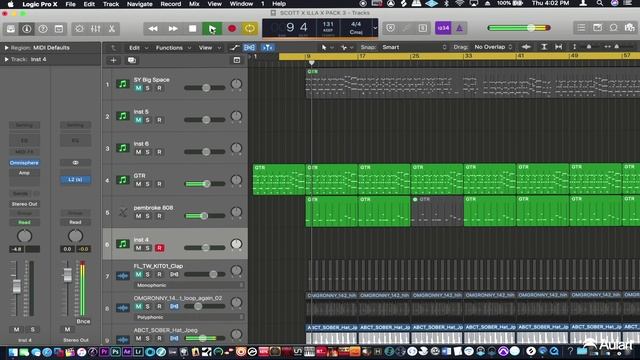Screen dimensions: 640x360
Task: Click the Stereo Out output slot
Action: tap(24, 204)
